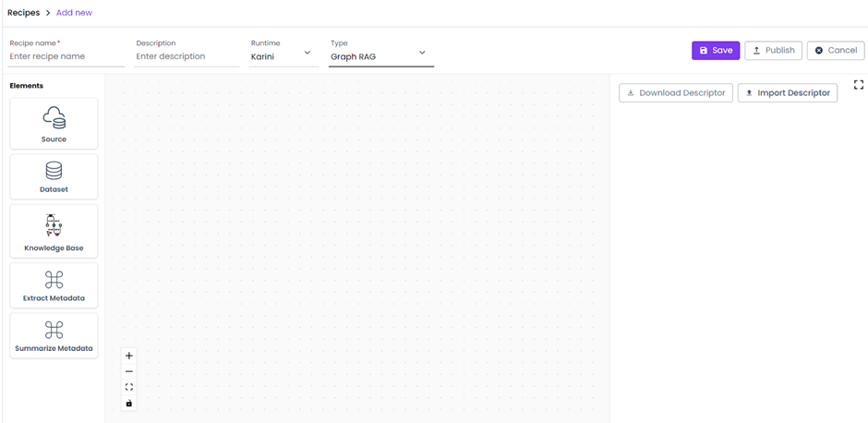Expand panel with fullscreen icon
The width and height of the screenshot is (868, 423).
pos(858,85)
